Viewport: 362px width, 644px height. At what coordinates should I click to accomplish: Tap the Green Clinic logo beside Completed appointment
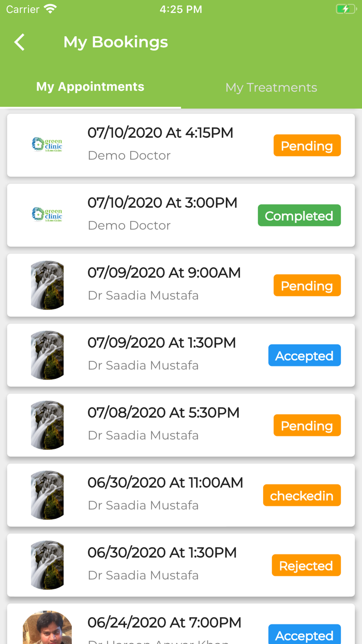click(47, 215)
